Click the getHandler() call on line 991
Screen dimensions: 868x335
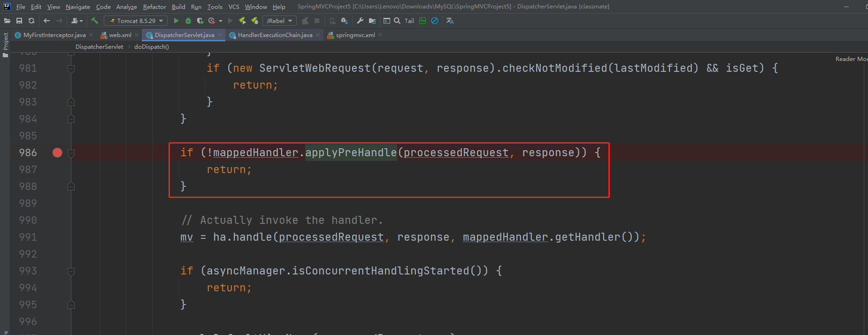[x=595, y=237]
